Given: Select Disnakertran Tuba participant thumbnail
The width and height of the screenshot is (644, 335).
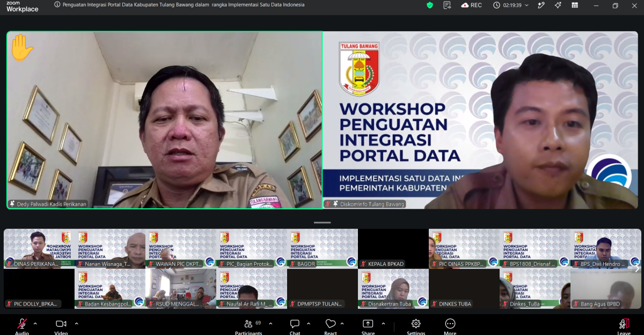Looking at the screenshot, I should pyautogui.click(x=393, y=289).
